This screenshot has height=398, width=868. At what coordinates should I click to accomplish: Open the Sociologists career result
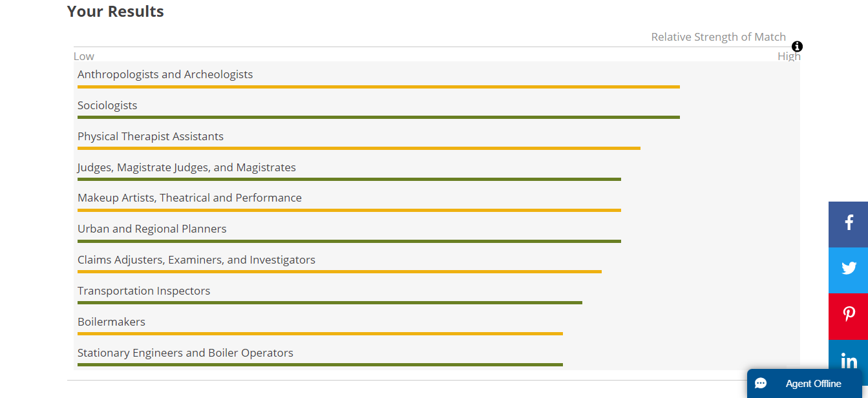point(107,105)
